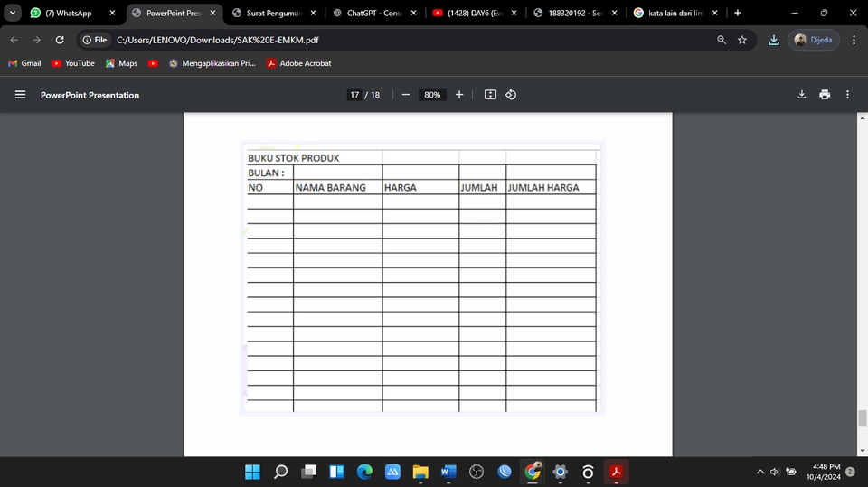This screenshot has height=487, width=868.
Task: Click the BULAN : label
Action: tap(266, 173)
